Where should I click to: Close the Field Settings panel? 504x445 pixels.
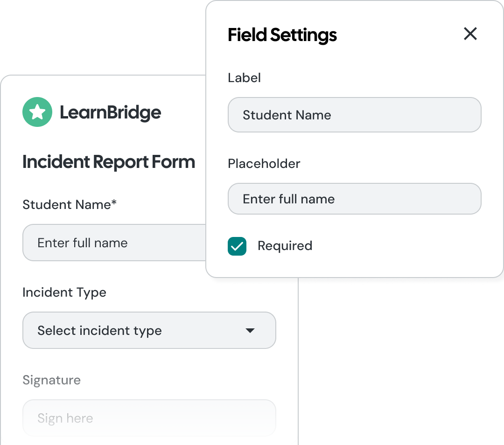click(x=470, y=34)
